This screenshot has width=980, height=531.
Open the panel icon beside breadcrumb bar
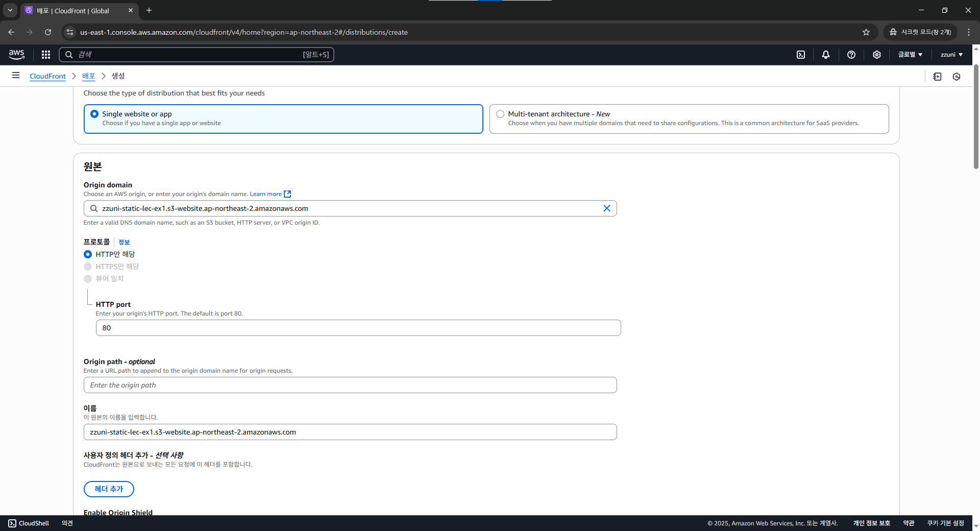click(937, 77)
